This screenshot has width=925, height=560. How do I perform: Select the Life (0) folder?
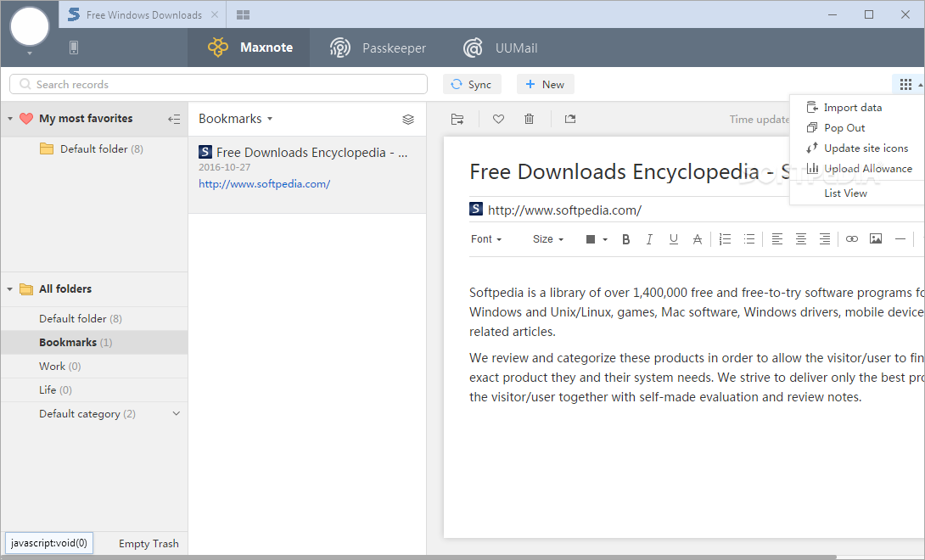click(94, 390)
